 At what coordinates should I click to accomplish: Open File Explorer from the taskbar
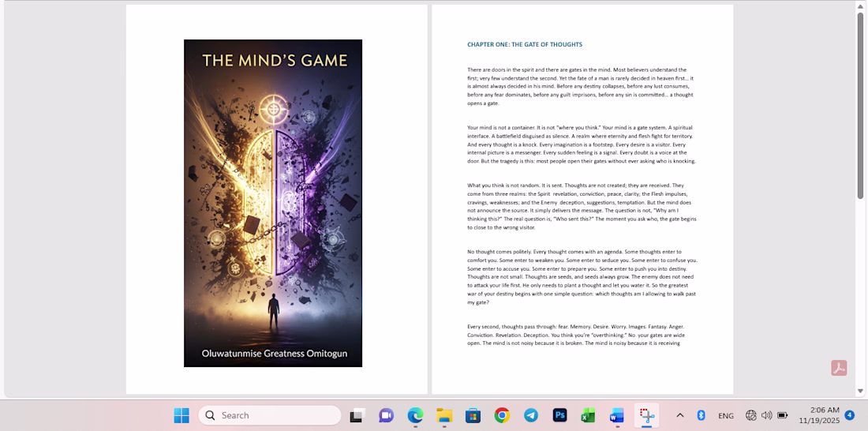[444, 415]
